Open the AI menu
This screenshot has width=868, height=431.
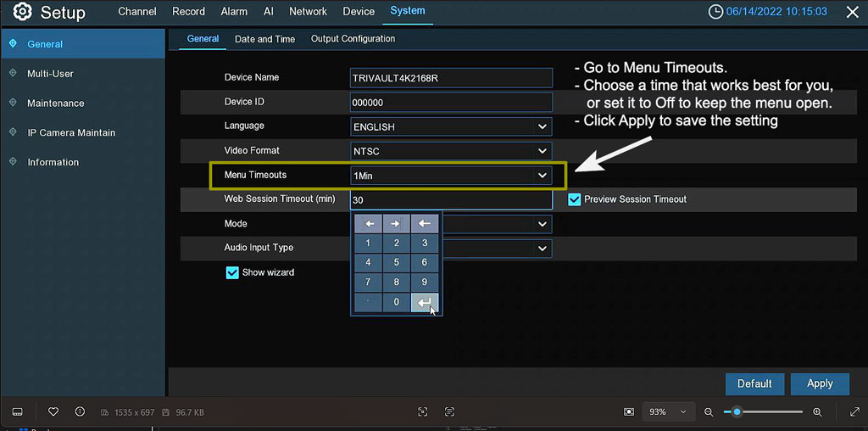(x=269, y=12)
